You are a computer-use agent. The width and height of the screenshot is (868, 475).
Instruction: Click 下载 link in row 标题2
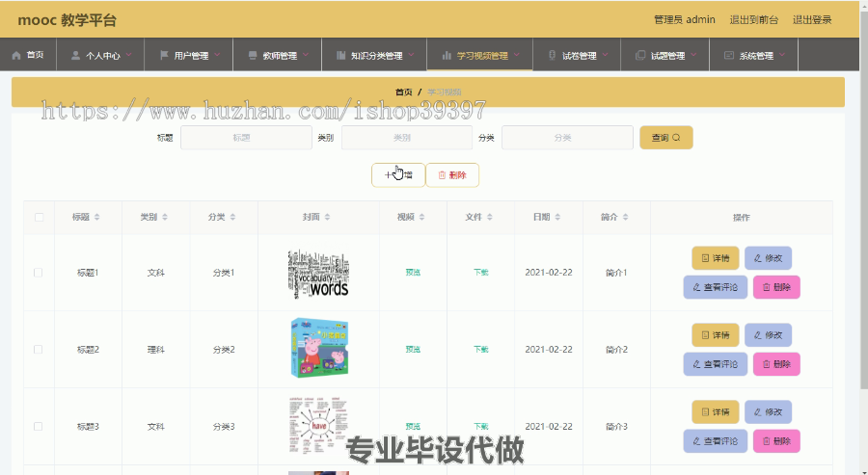(481, 350)
